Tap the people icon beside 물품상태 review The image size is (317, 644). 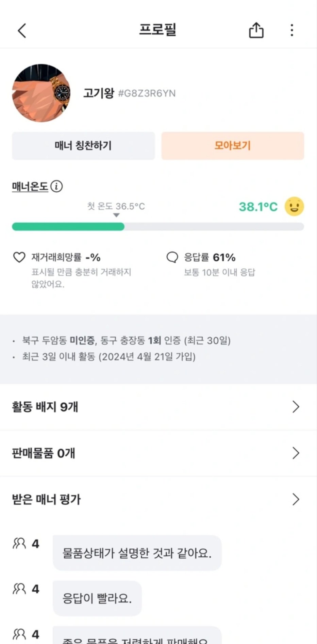[19, 544]
